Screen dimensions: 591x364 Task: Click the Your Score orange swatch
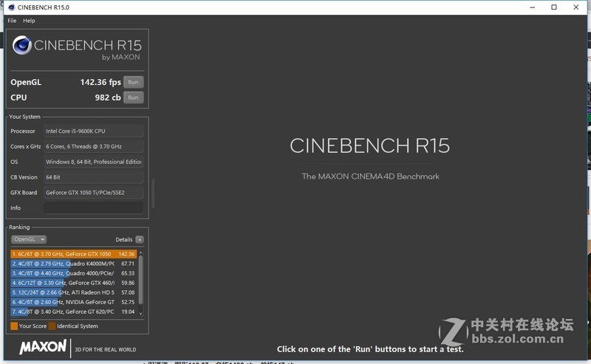coord(14,326)
